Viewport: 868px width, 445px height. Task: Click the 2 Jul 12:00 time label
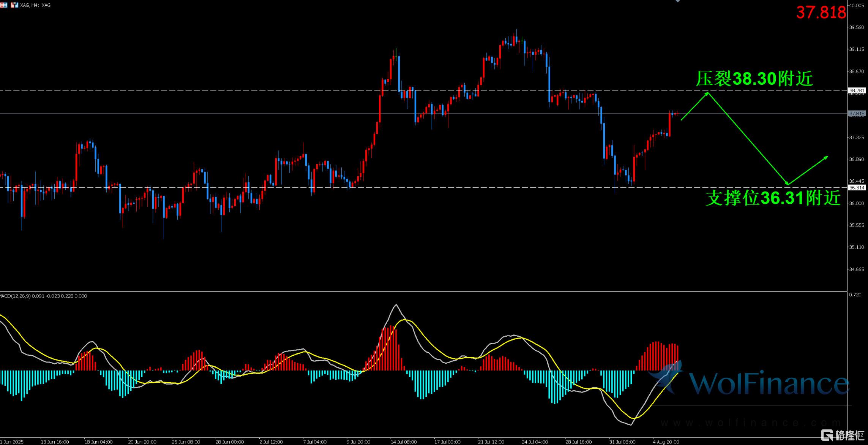[x=271, y=442]
